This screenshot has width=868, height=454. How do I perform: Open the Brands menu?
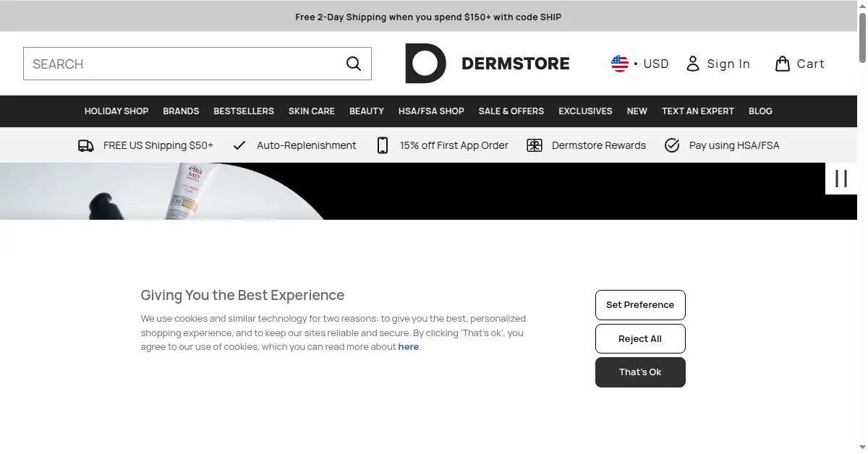point(181,111)
